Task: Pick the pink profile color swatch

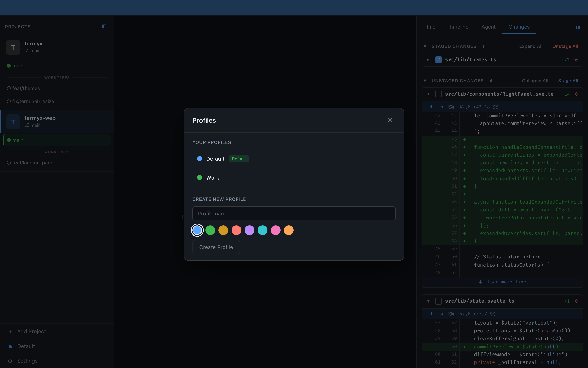Action: tap(276, 230)
